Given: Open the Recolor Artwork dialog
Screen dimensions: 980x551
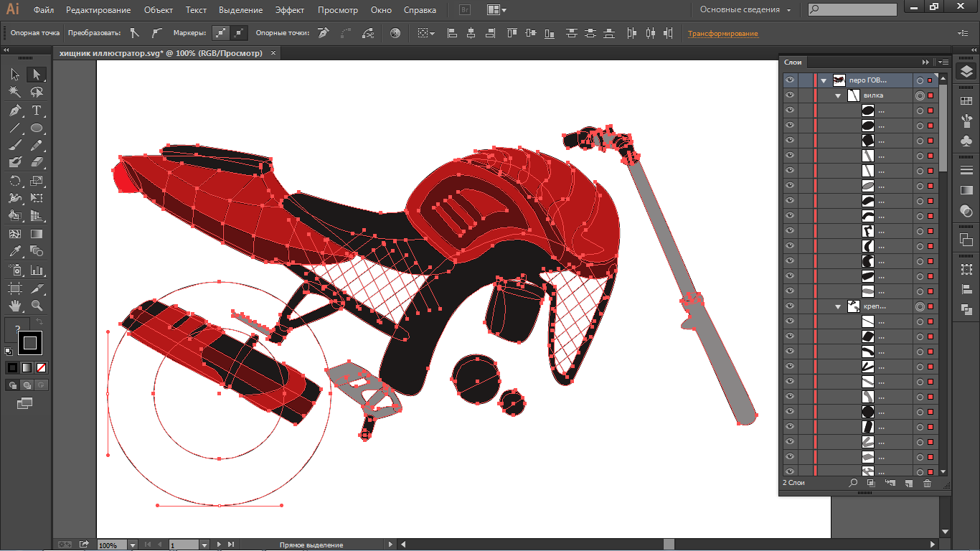Looking at the screenshot, I should point(395,33).
